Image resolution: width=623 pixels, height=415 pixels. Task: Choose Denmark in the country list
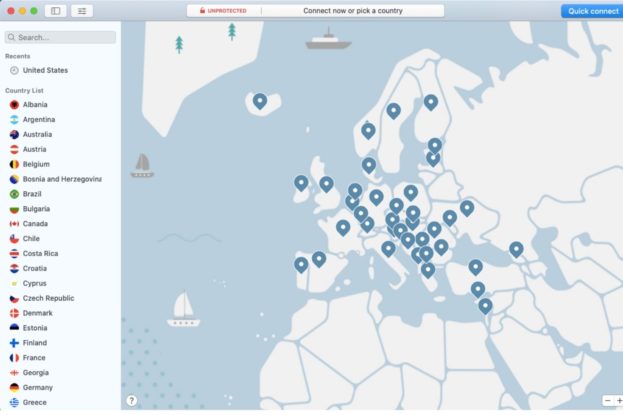pyautogui.click(x=37, y=313)
